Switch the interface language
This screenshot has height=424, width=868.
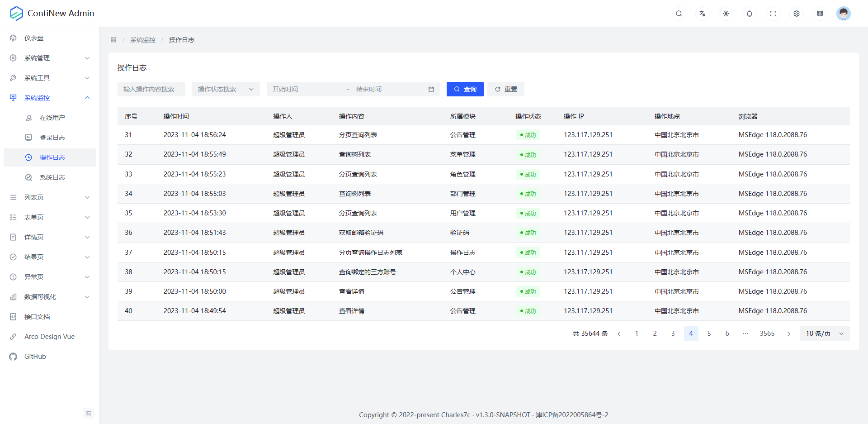pyautogui.click(x=702, y=13)
